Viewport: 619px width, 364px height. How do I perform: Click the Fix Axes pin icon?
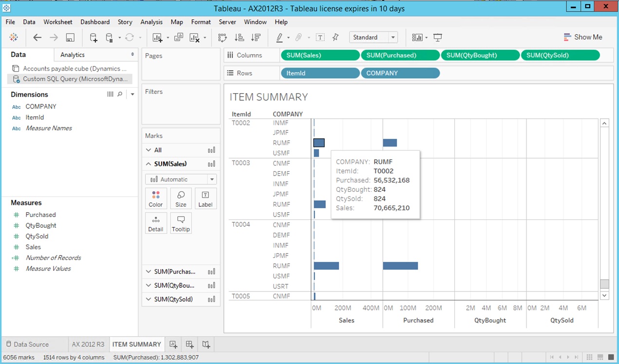pos(336,37)
